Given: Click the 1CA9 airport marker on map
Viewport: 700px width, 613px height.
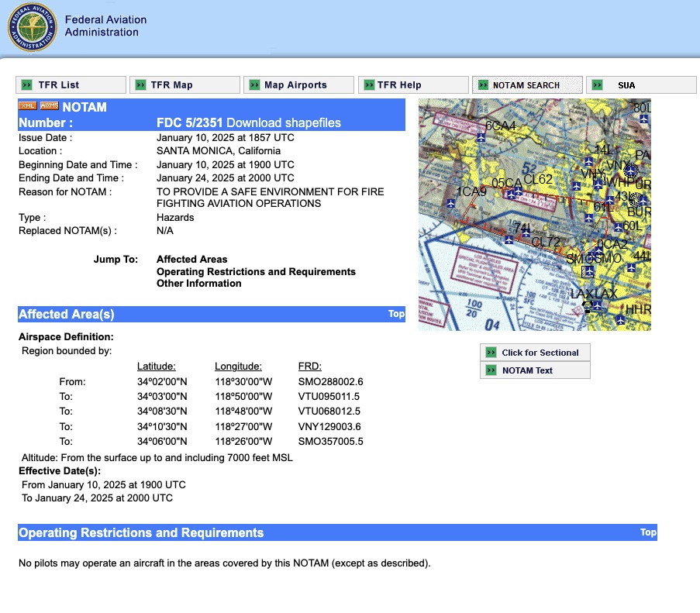Looking at the screenshot, I should (452, 203).
